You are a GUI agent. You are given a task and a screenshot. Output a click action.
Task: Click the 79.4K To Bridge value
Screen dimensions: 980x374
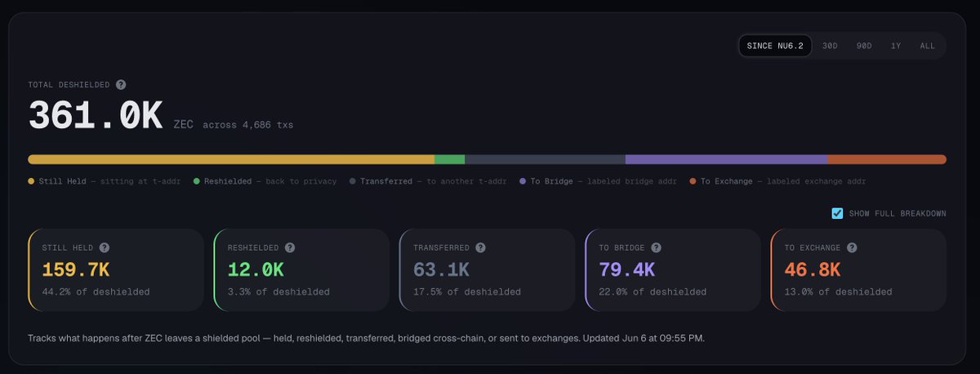tap(626, 269)
